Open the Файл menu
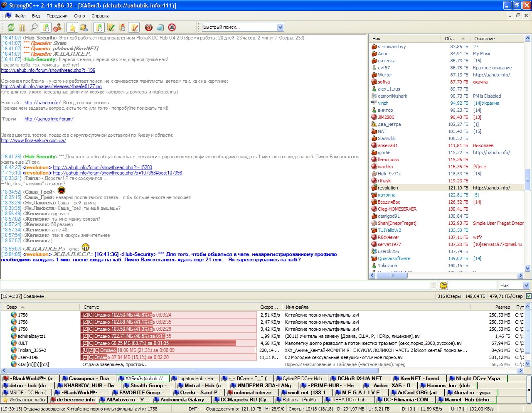 [20, 16]
